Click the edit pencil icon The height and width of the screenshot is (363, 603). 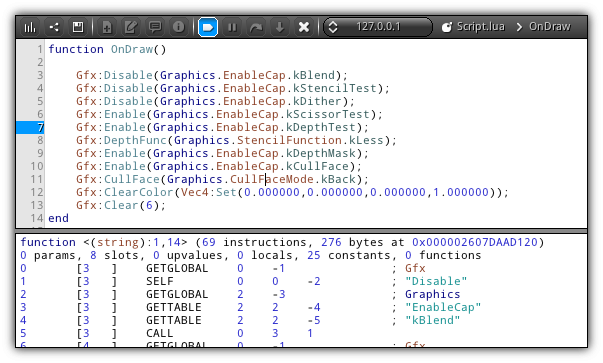click(x=131, y=27)
